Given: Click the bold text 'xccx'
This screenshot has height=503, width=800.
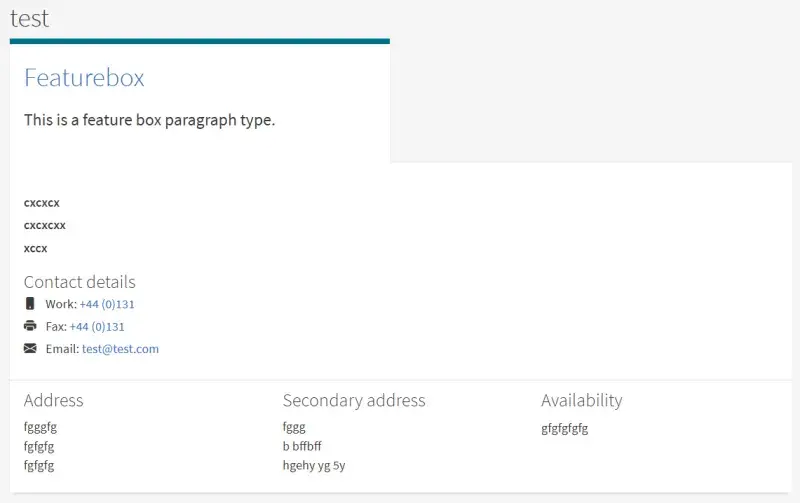Looking at the screenshot, I should (x=36, y=248).
